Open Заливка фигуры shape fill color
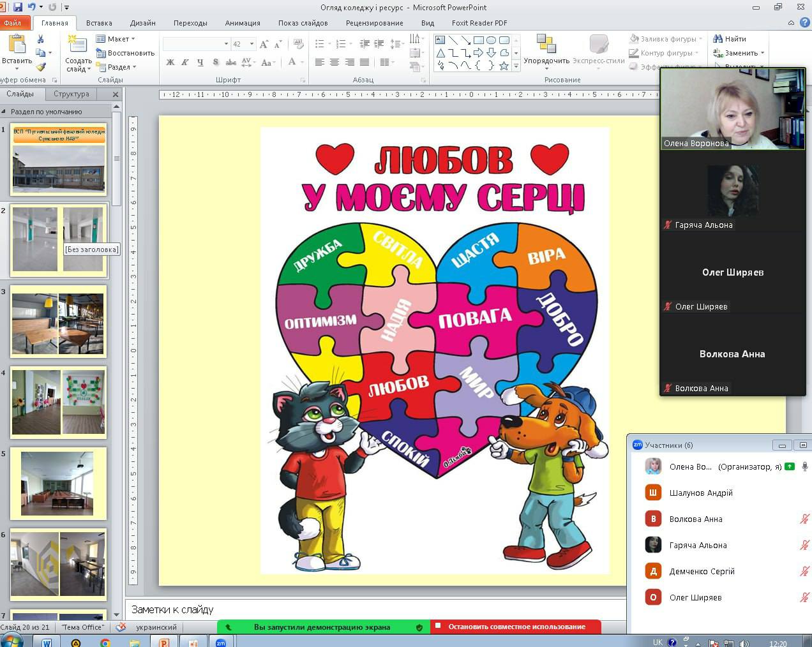Viewport: 812px width, 647px height. tap(665, 39)
